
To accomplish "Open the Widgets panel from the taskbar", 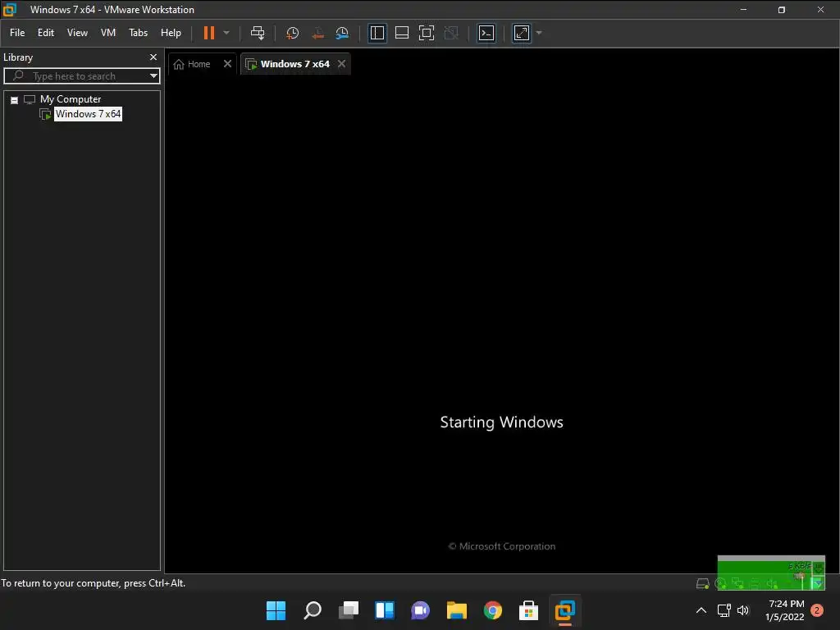I will click(385, 610).
